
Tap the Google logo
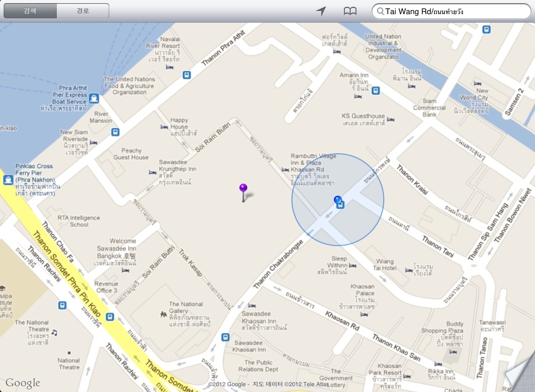tap(23, 383)
